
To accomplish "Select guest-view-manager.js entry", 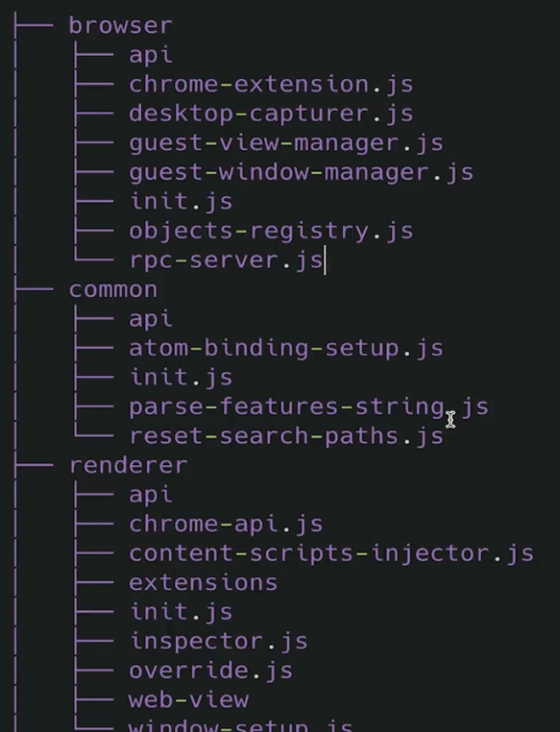I will coord(286,143).
